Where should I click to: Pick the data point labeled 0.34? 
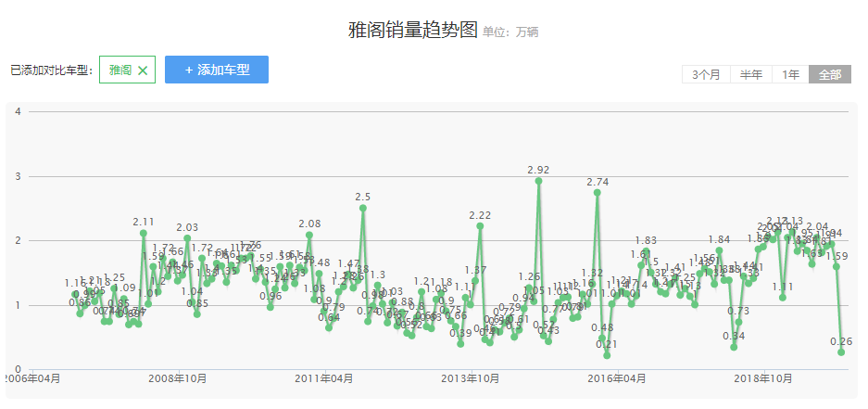click(x=734, y=347)
